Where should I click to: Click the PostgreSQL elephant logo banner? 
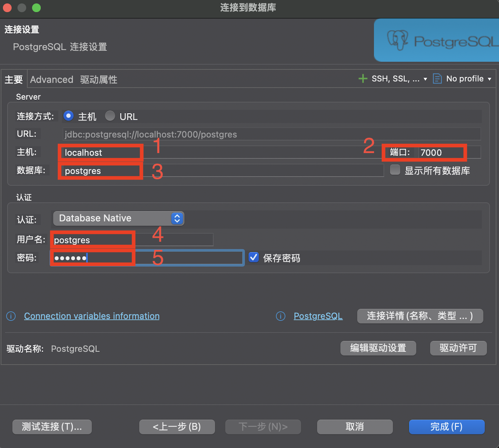point(437,40)
